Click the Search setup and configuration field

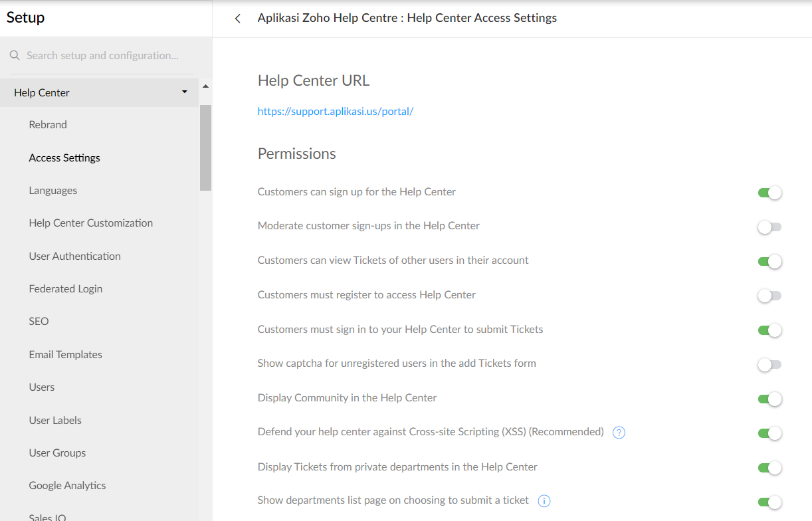[102, 56]
